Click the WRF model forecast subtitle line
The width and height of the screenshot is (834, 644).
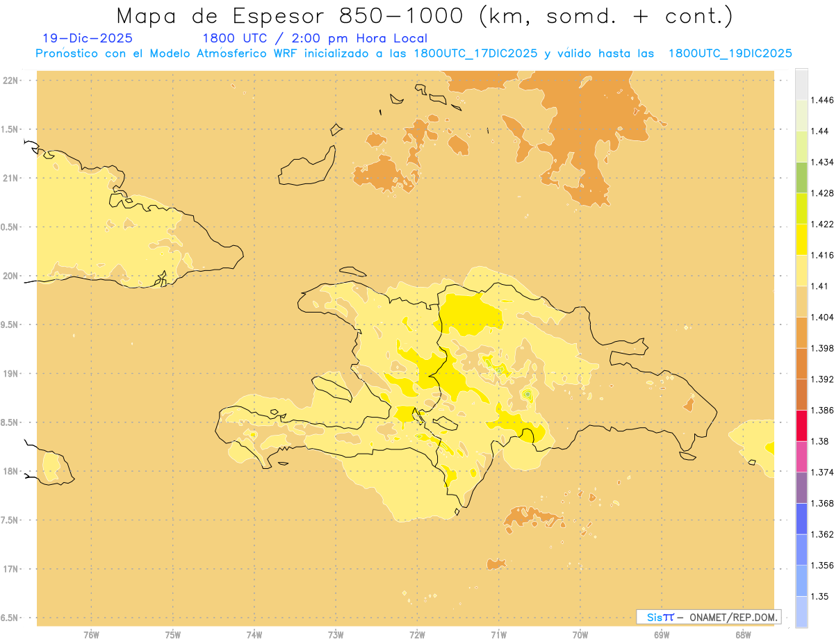[414, 53]
